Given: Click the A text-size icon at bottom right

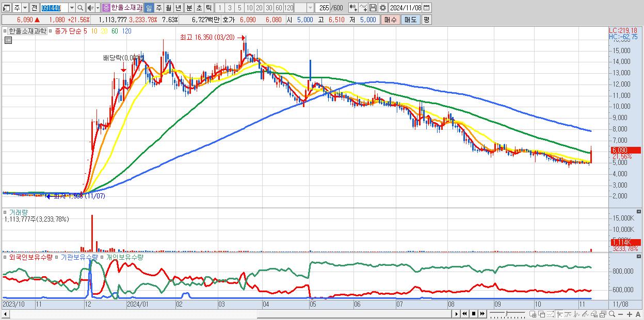Looking at the screenshot, I should [x=638, y=314].
